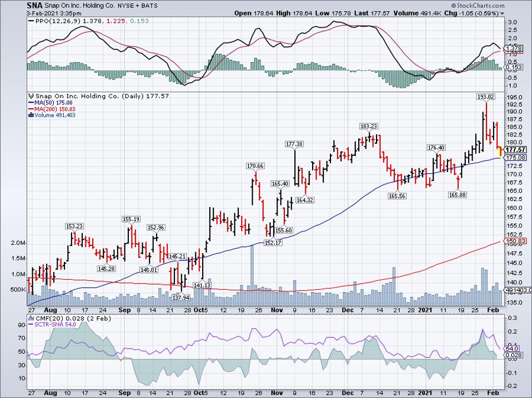Click the 175.08 MA tag on the right axis
Image resolution: width=532 pixels, height=398 pixels.
(515, 158)
